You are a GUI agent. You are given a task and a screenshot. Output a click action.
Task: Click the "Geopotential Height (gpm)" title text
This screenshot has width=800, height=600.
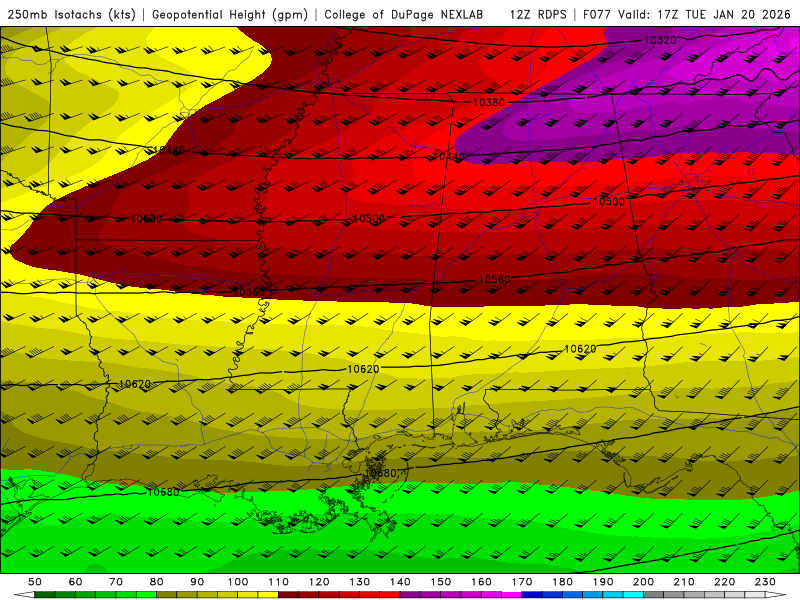click(230, 15)
